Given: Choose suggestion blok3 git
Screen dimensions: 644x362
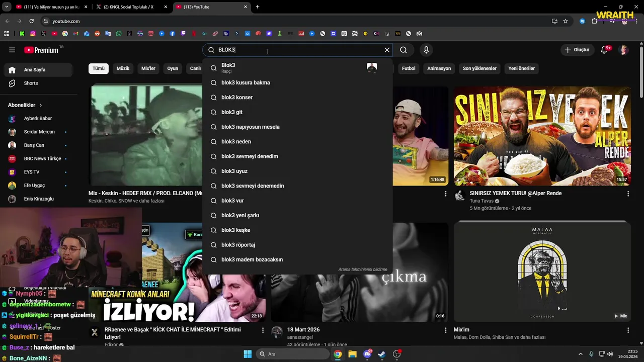Looking at the screenshot, I should [x=297, y=112].
